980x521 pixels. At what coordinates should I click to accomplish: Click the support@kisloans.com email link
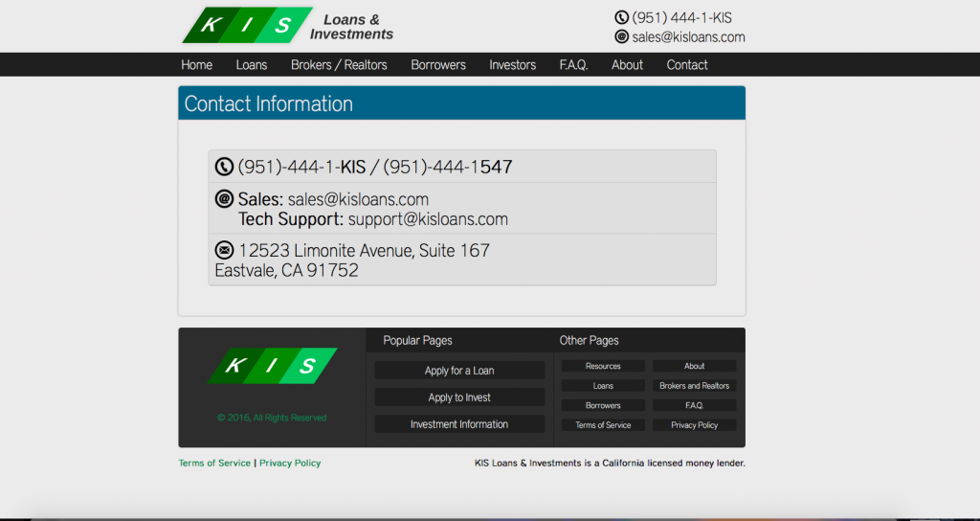pyautogui.click(x=428, y=219)
